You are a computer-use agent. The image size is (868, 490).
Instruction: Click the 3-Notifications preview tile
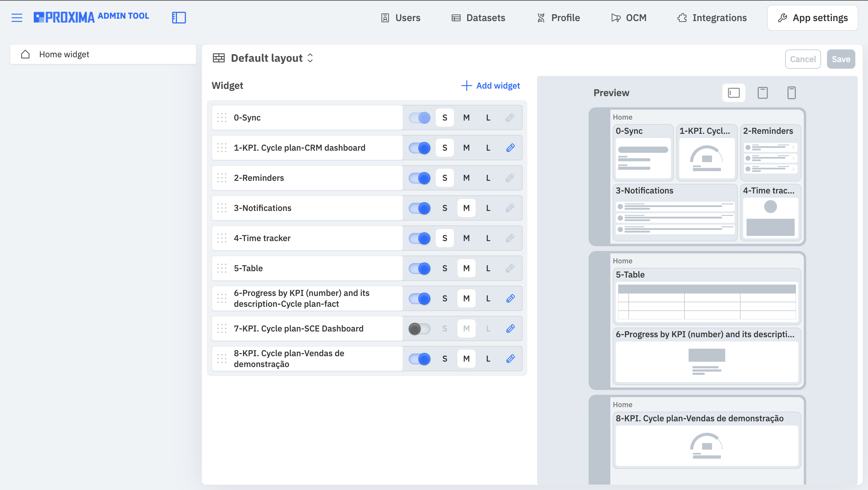click(x=675, y=212)
